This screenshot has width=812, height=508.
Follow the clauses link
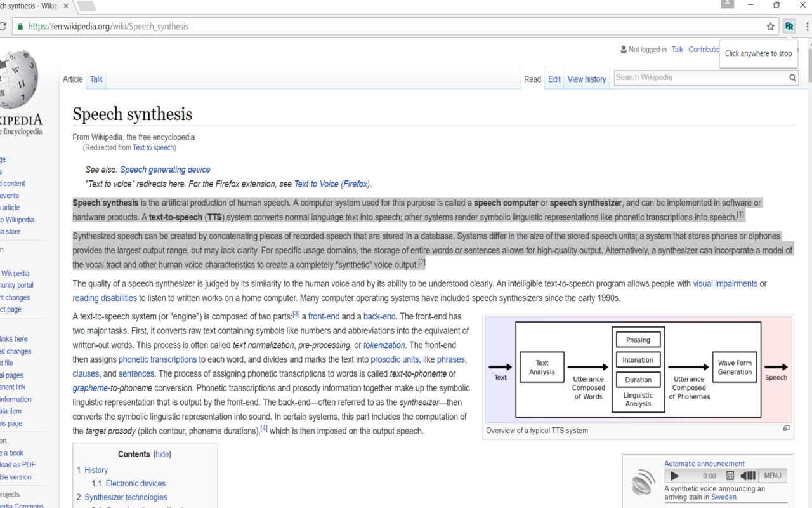[x=86, y=374]
